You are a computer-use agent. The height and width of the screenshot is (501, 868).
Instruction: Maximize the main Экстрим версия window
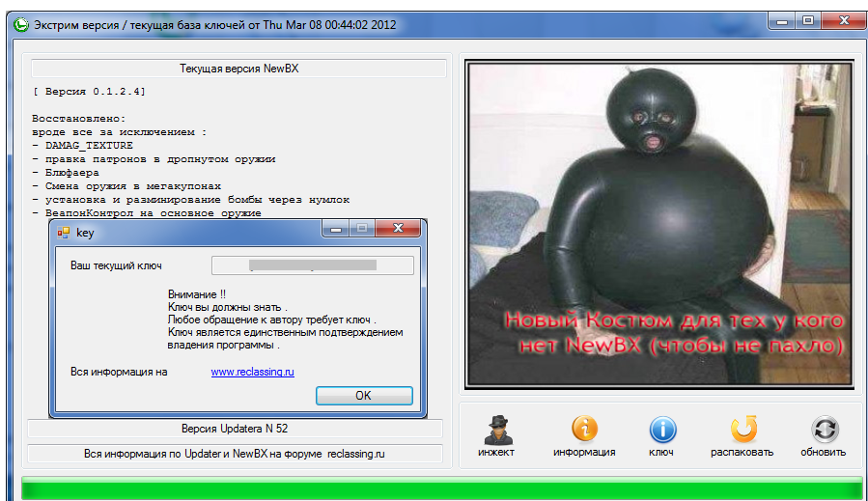click(x=808, y=20)
